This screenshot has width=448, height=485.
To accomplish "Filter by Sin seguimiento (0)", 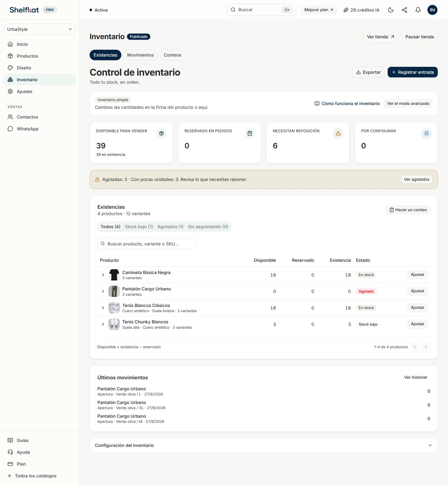I will [x=208, y=227].
